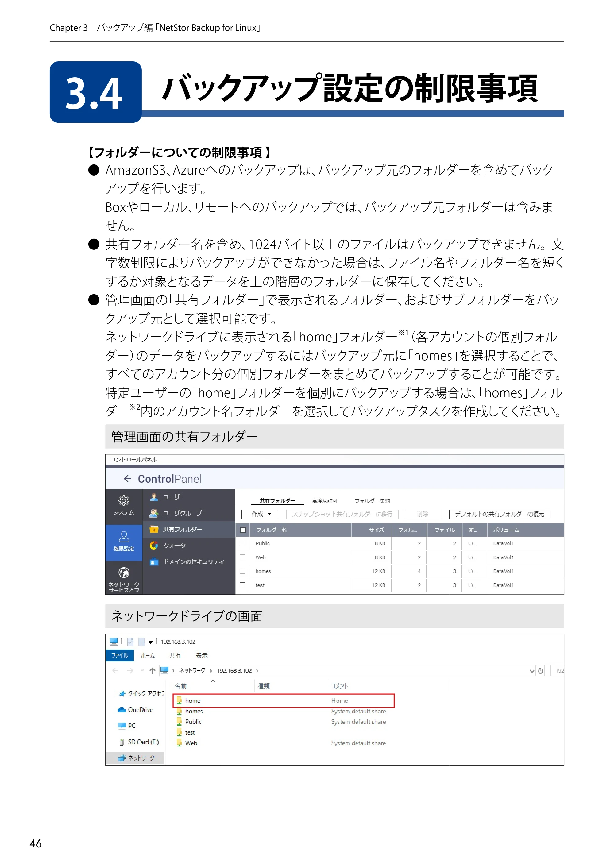Switch to the フォルダー集約 tab
Image resolution: width=614 pixels, height=868 pixels.
(372, 500)
